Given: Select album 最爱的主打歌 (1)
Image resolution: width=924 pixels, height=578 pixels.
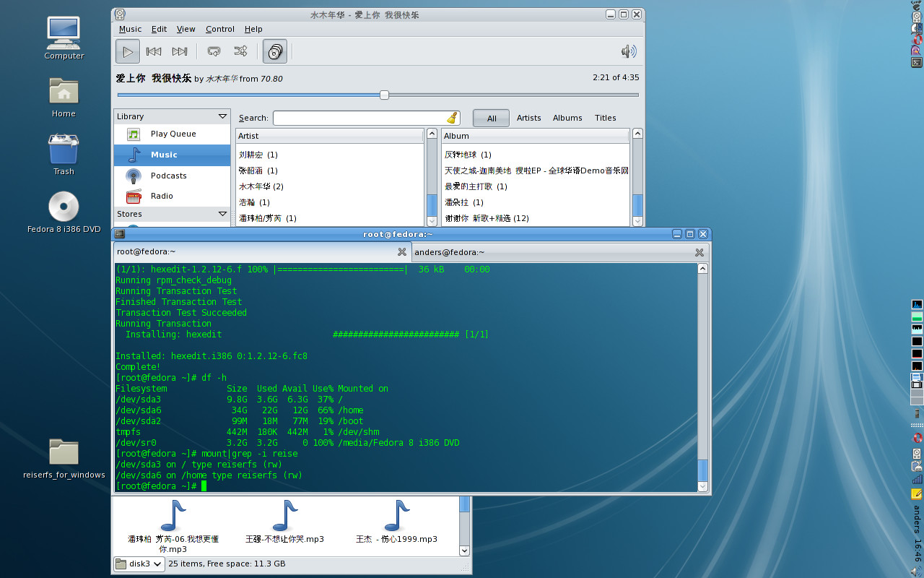Looking at the screenshot, I should [476, 186].
